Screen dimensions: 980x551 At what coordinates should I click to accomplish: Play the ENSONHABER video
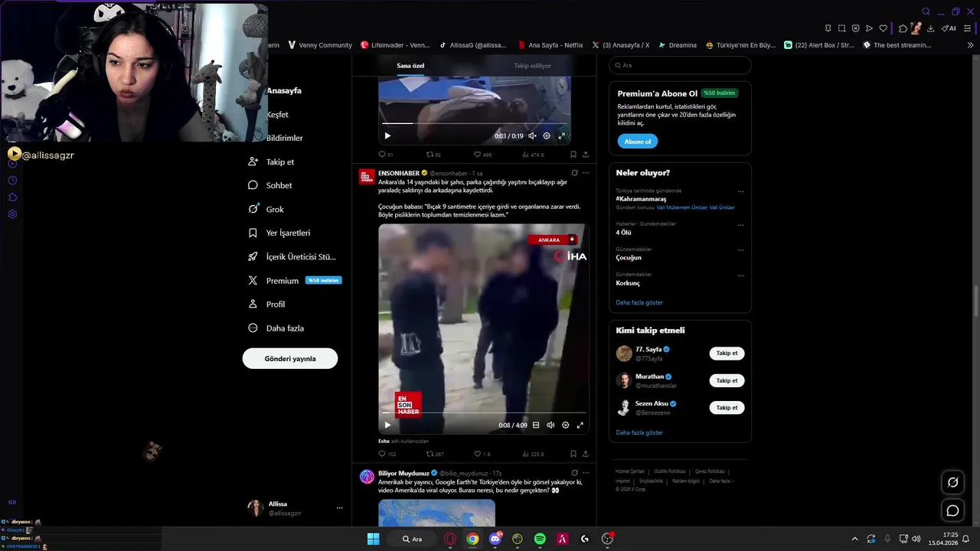(387, 425)
